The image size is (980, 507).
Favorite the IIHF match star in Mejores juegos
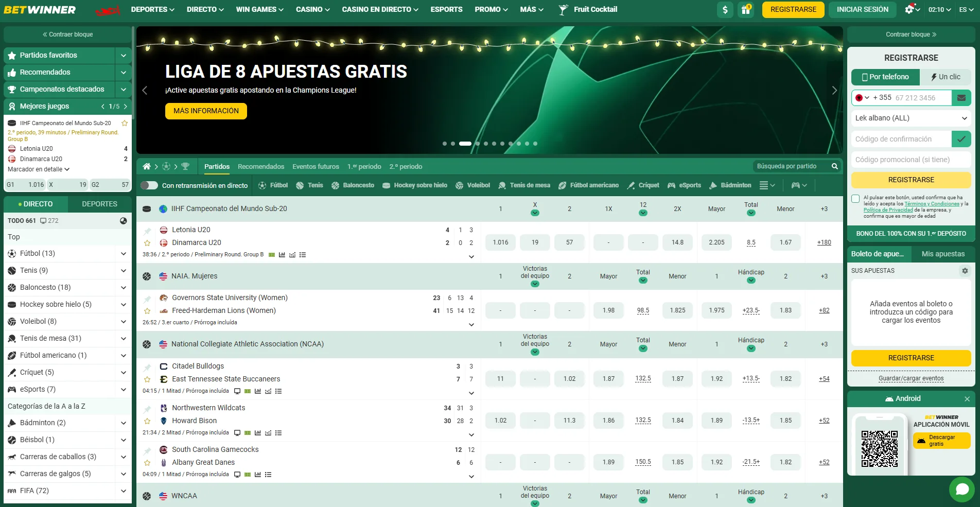tap(124, 123)
